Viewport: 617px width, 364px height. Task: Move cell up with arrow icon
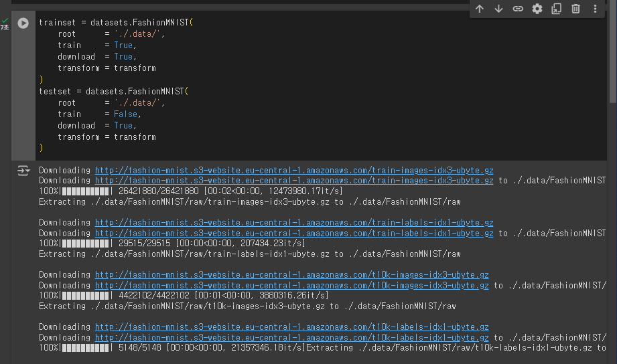(x=479, y=9)
